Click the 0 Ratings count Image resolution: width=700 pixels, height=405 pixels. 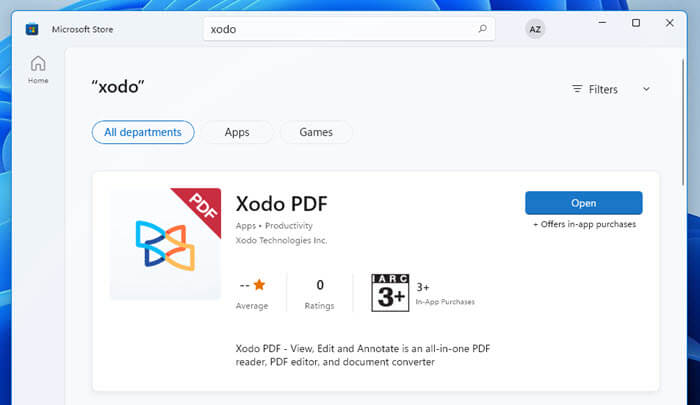tap(320, 293)
